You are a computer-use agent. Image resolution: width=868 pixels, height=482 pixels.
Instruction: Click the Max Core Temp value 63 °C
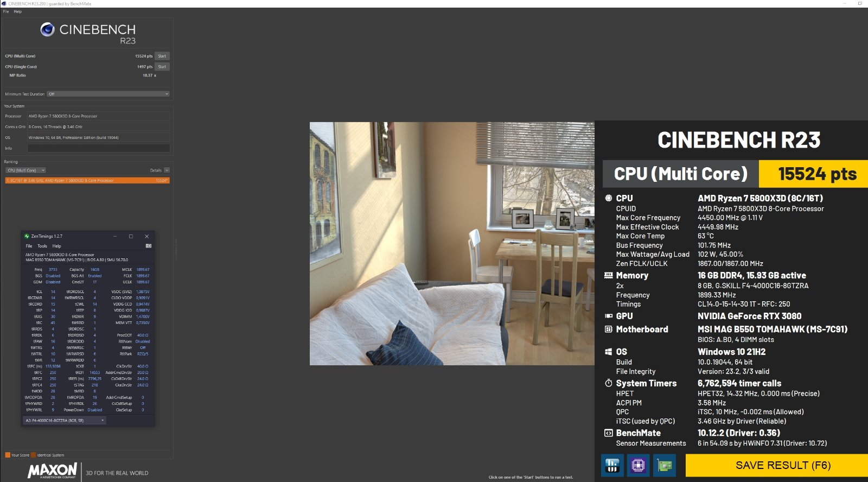tap(706, 236)
